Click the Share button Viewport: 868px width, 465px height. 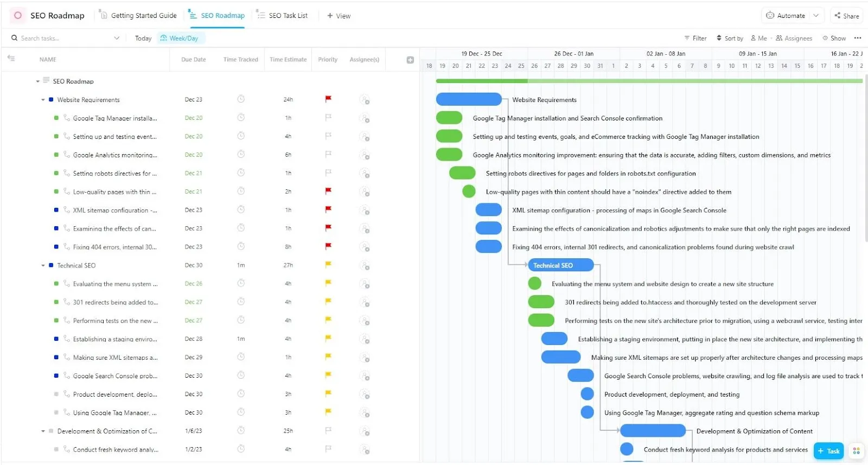[x=846, y=16]
